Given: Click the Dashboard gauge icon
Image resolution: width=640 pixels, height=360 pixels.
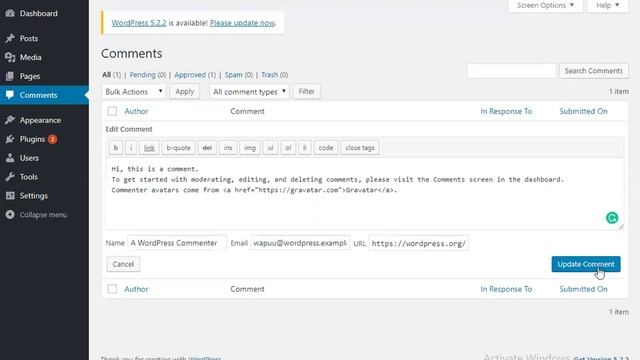Looking at the screenshot, I should 10,13.
